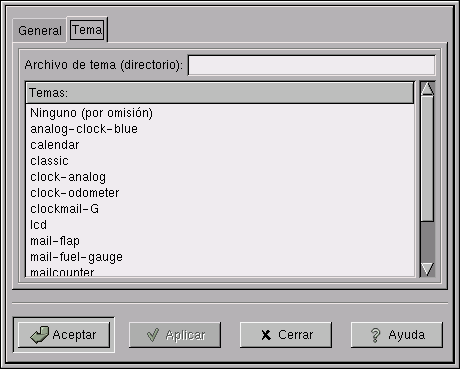Screen dimensions: 460x369
Task: Switch to the General tab
Action: click(x=40, y=31)
